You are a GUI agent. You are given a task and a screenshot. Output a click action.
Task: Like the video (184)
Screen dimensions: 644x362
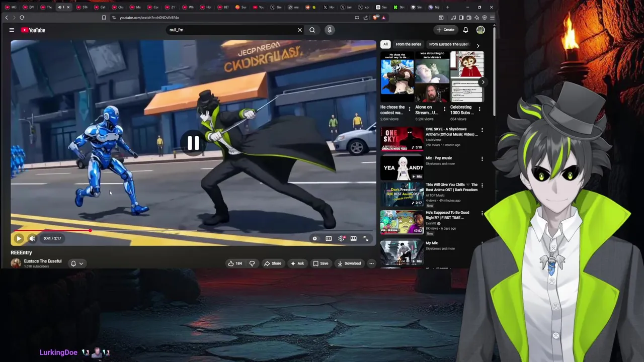[x=235, y=263]
